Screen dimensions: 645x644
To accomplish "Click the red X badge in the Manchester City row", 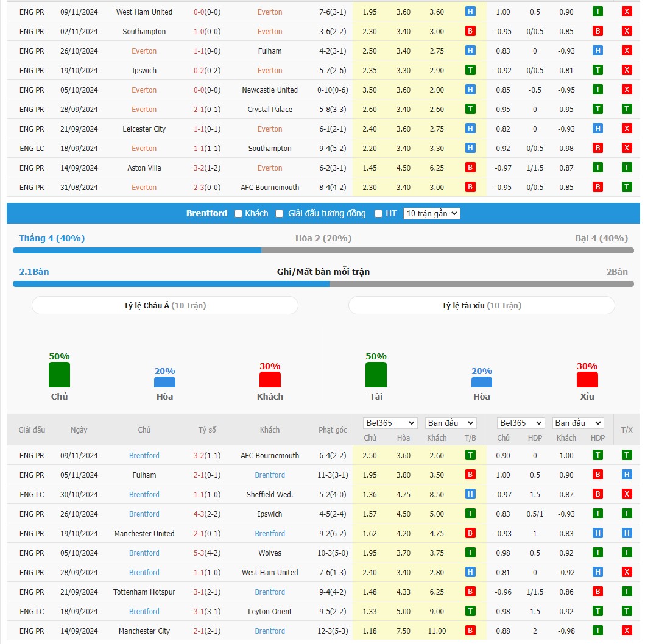I will 627,631.
